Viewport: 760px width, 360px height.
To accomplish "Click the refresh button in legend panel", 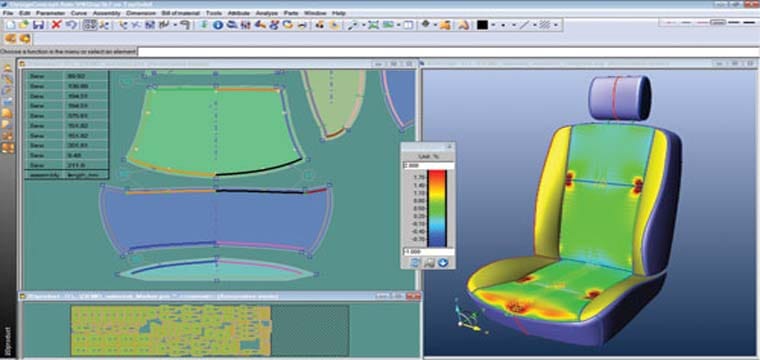I will (415, 263).
